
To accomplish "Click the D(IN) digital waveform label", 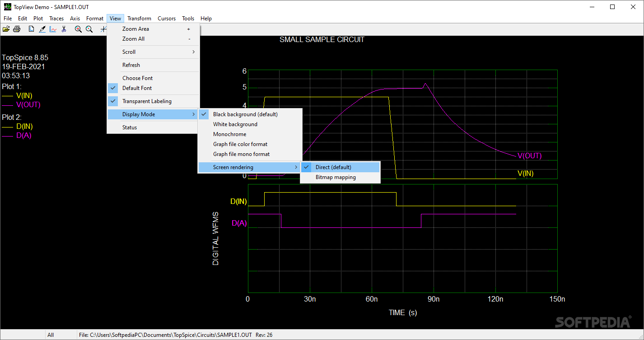I will click(x=238, y=202).
